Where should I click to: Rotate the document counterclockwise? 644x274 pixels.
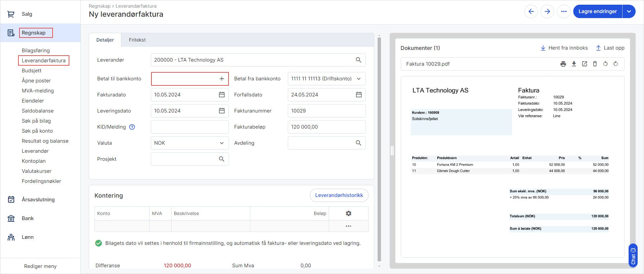[x=605, y=64]
